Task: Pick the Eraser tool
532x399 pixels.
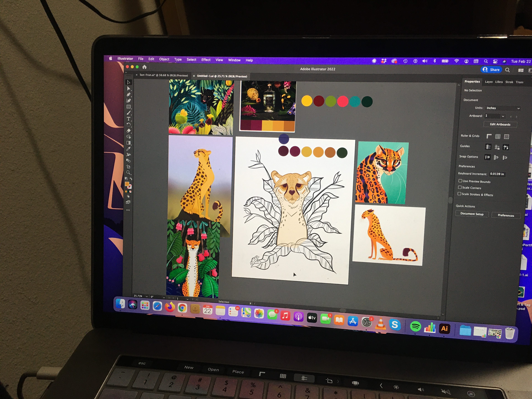Action: [x=128, y=131]
